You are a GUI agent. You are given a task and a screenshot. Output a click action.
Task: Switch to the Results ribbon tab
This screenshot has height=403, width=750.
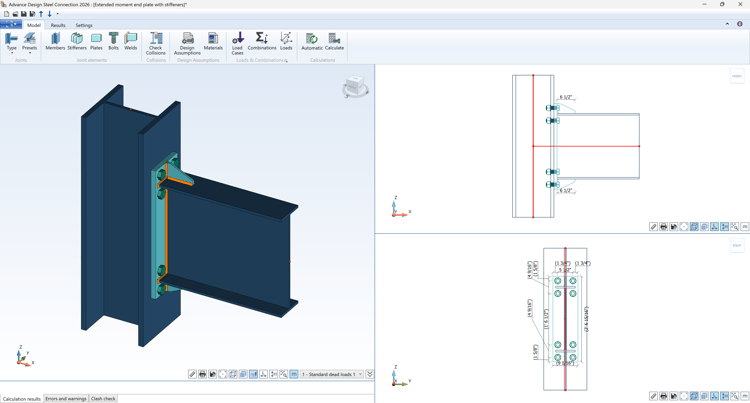[x=58, y=25]
